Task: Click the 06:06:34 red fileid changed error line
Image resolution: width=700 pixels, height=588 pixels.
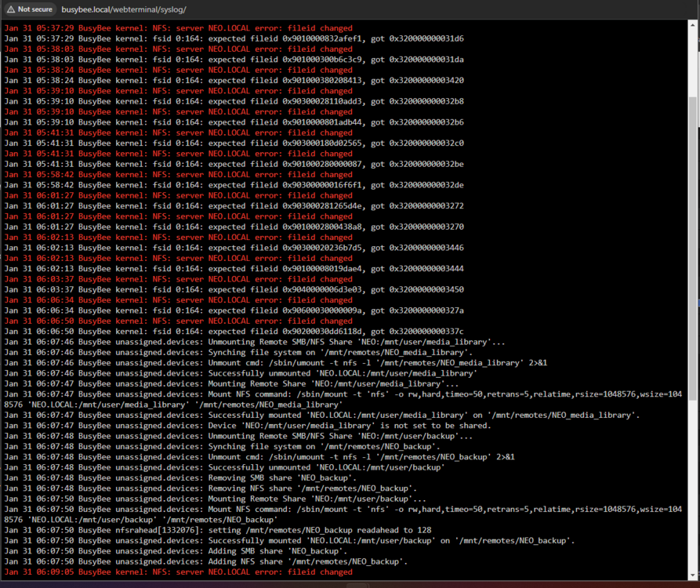Action: 178,300
